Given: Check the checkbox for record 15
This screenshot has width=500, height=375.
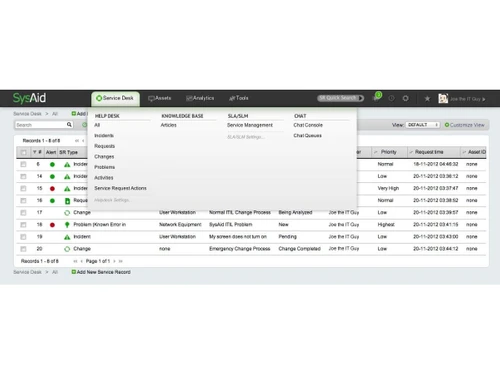Looking at the screenshot, I should [23, 188].
